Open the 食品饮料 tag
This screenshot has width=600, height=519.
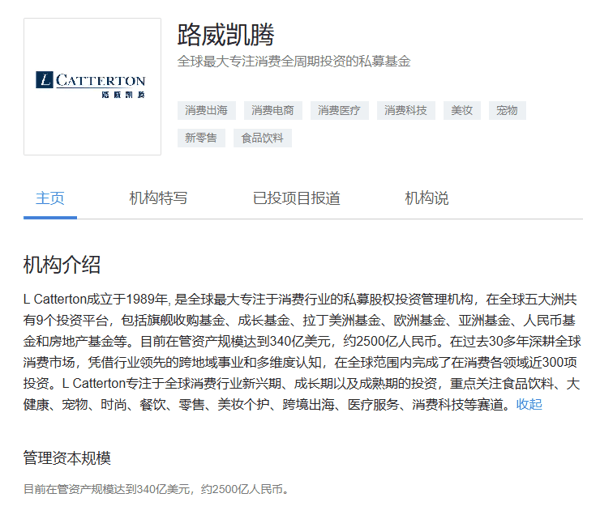click(x=262, y=138)
